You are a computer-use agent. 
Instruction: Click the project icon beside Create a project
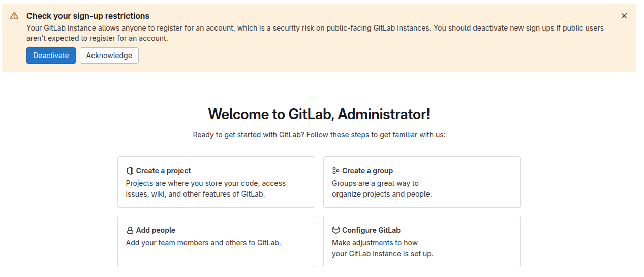click(130, 171)
